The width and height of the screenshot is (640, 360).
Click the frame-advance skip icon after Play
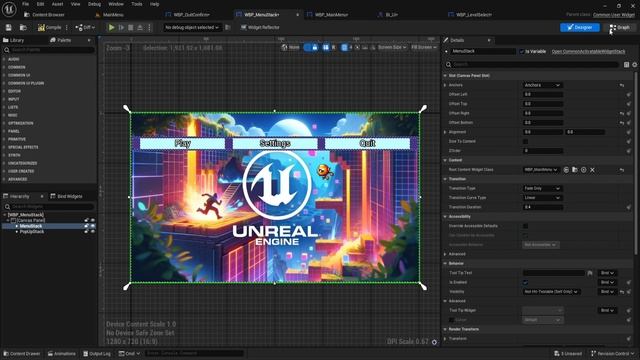click(x=121, y=27)
